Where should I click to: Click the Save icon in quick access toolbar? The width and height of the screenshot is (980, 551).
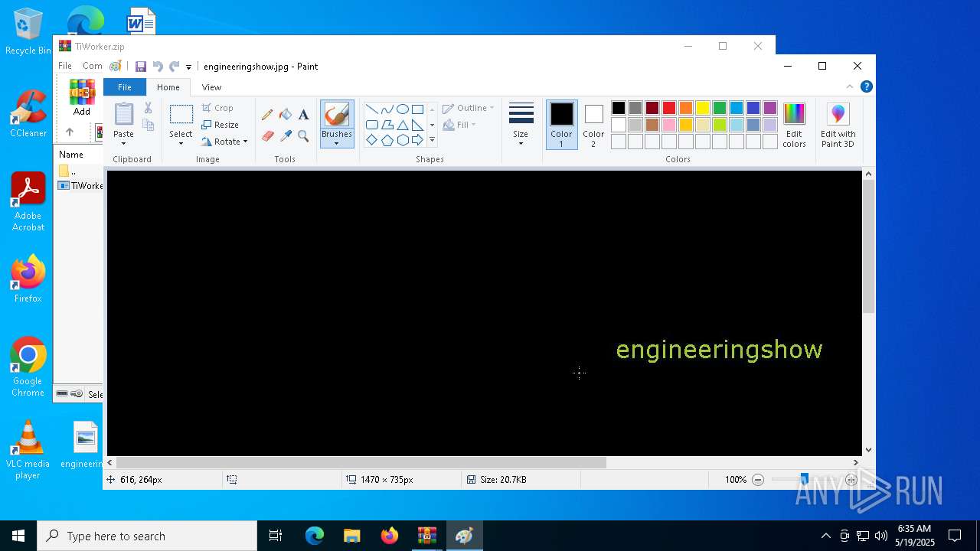point(141,67)
